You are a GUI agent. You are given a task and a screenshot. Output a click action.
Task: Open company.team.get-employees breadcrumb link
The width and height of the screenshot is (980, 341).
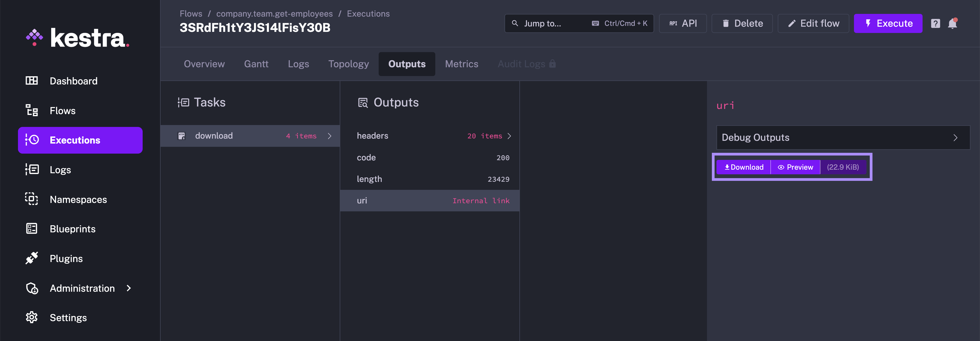tap(274, 14)
